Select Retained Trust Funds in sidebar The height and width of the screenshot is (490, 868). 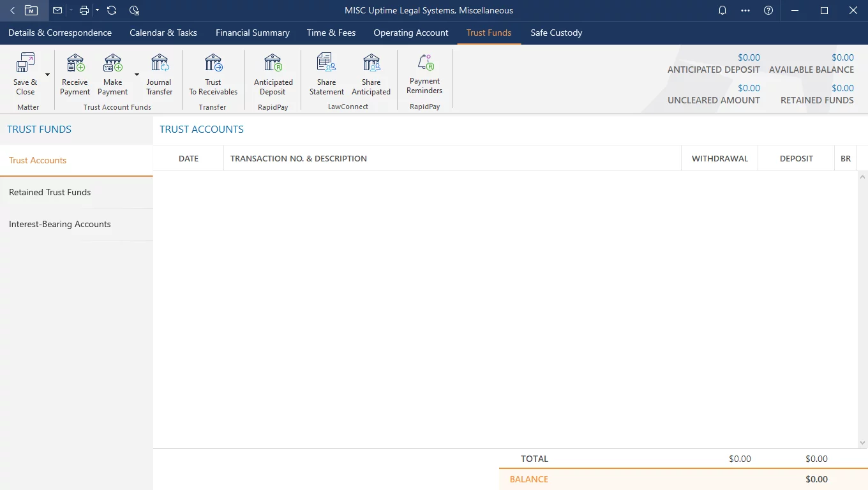(50, 192)
